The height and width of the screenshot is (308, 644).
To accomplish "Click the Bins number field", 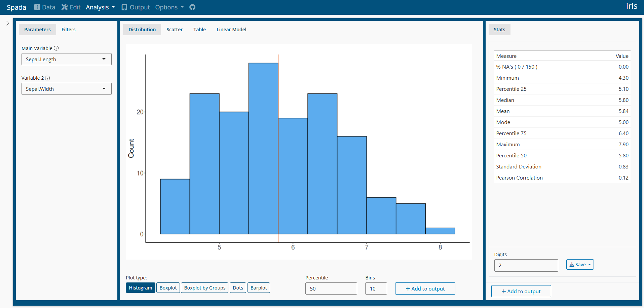I will pyautogui.click(x=376, y=288).
